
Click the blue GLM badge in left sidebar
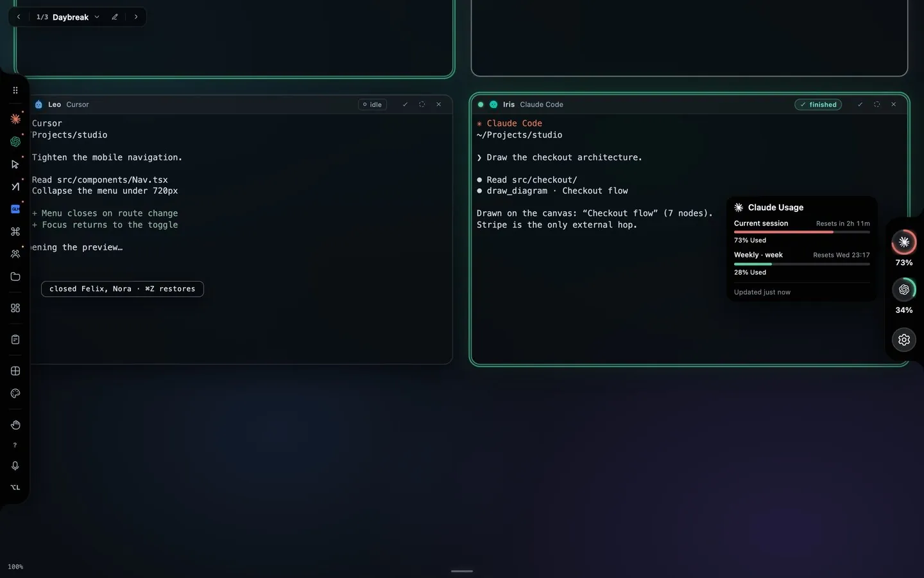click(15, 209)
